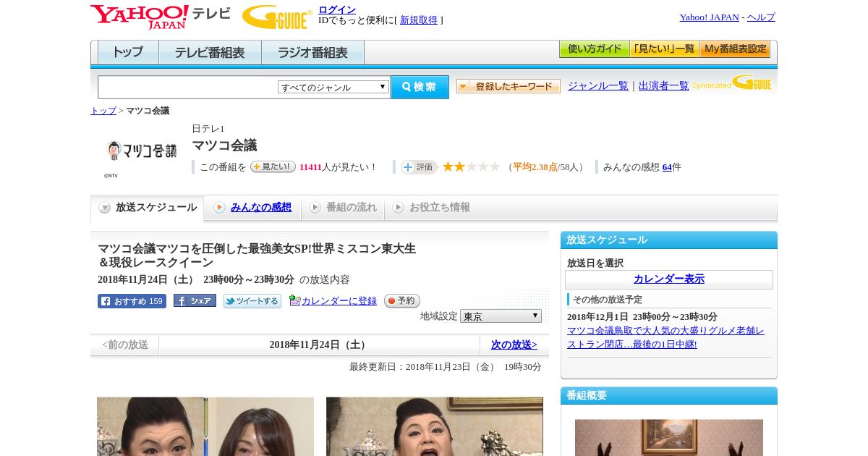
Task: Click the トップ breadcrumb link
Action: pyautogui.click(x=103, y=111)
